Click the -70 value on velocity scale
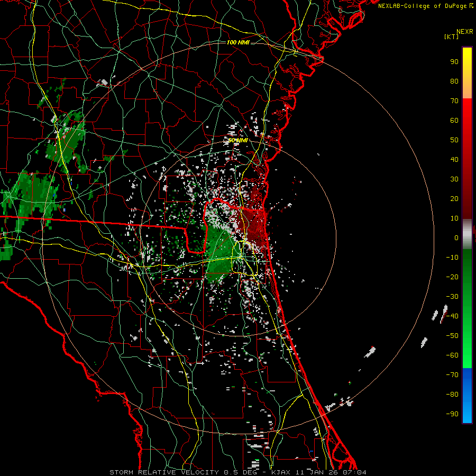The width and height of the screenshot is (476, 476). pyautogui.click(x=452, y=375)
